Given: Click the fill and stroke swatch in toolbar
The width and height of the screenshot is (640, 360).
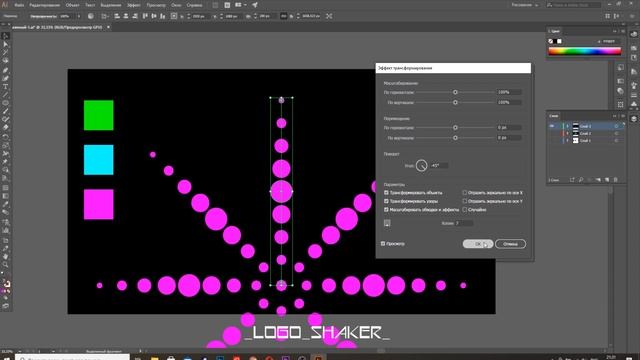Looking at the screenshot, I should (6, 284).
